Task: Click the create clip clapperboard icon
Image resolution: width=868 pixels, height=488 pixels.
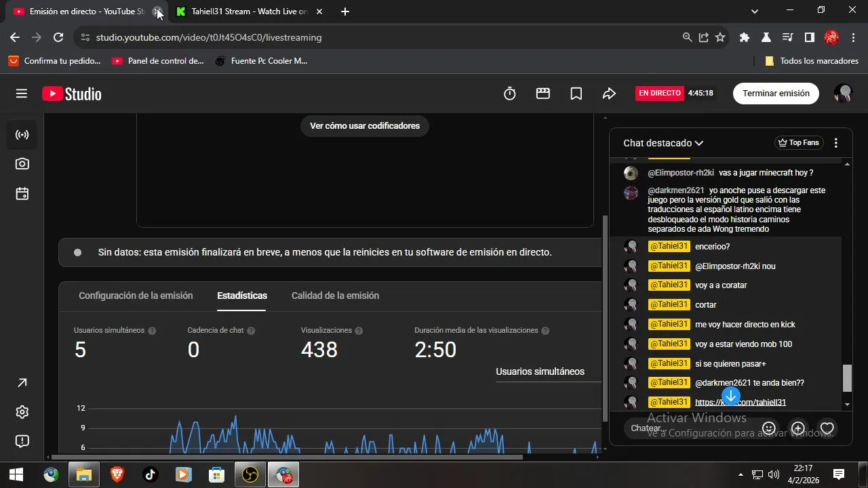Action: 543,94
